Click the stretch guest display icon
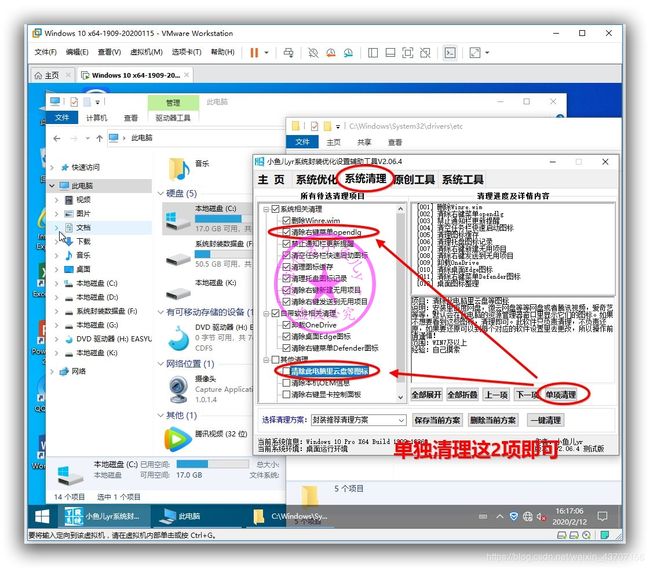This screenshot has height=568, width=650. click(x=475, y=53)
